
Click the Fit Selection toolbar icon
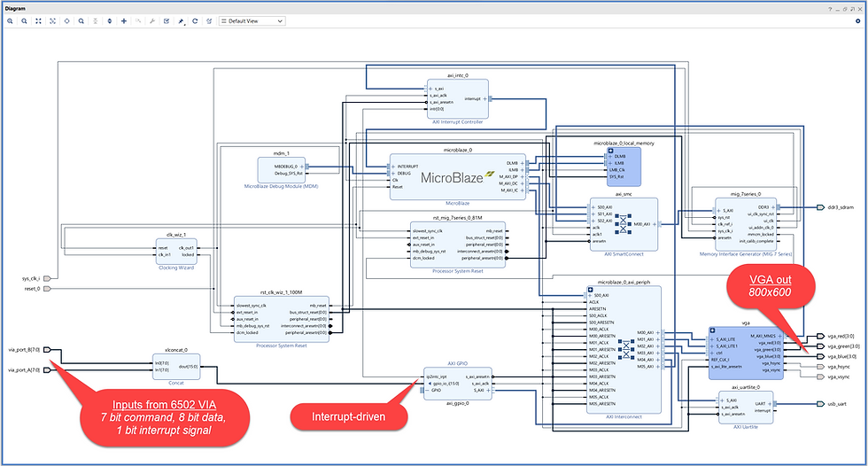click(x=52, y=21)
